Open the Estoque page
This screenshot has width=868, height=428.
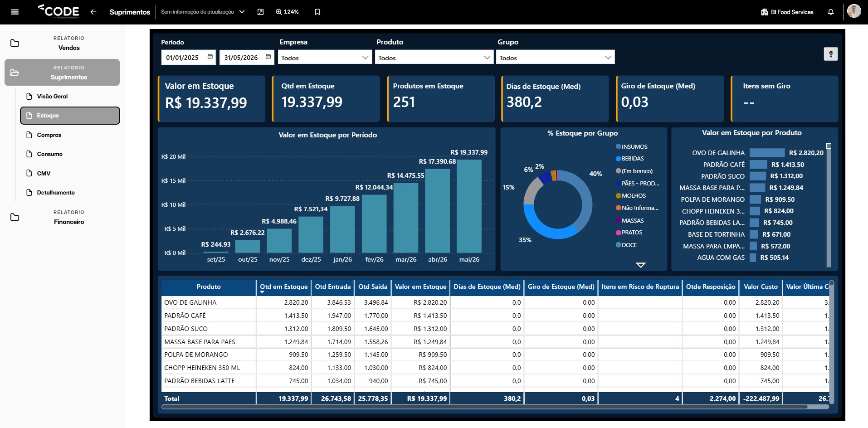point(70,116)
